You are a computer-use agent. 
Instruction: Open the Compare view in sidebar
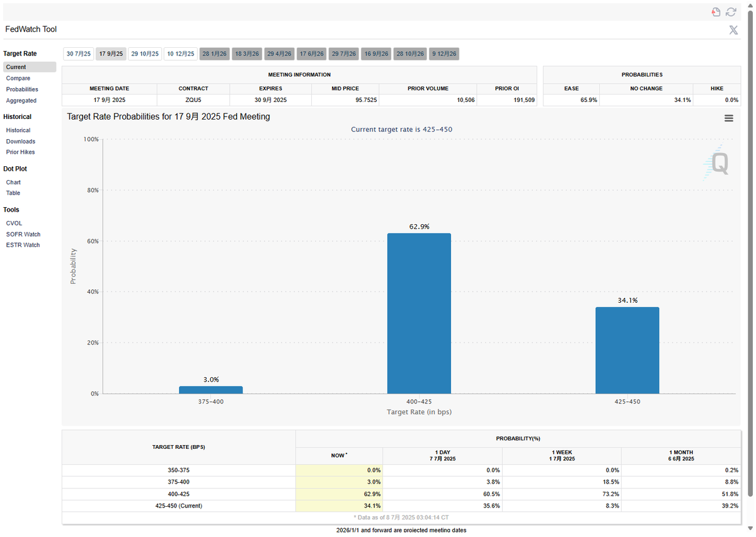(x=18, y=78)
